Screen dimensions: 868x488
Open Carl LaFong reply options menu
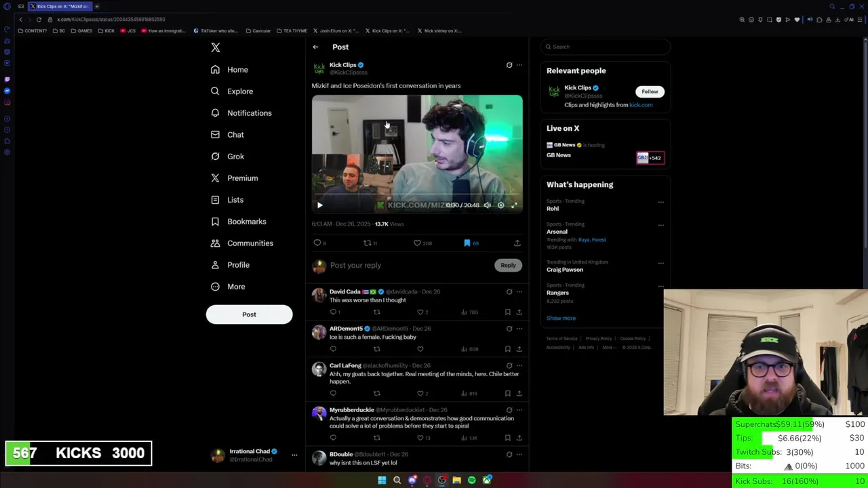[x=519, y=365]
